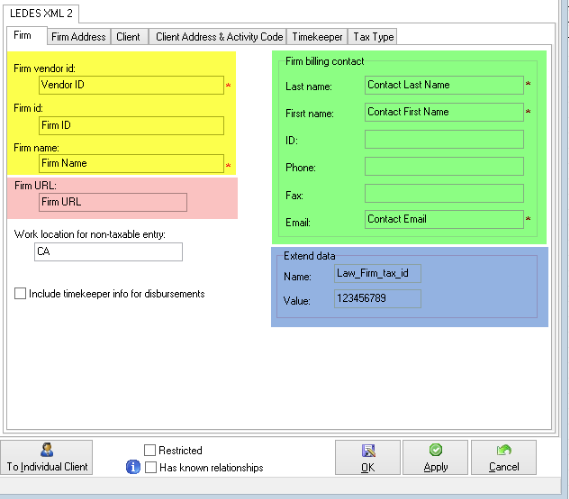This screenshot has height=499, width=569.
Task: Focus the empty Fax field
Action: coord(444,193)
